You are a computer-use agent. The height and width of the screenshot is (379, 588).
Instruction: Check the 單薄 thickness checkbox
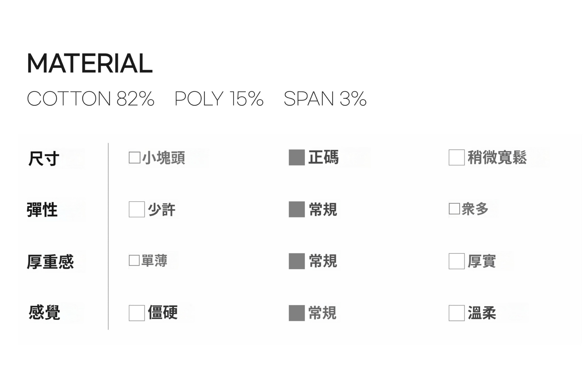point(134,260)
